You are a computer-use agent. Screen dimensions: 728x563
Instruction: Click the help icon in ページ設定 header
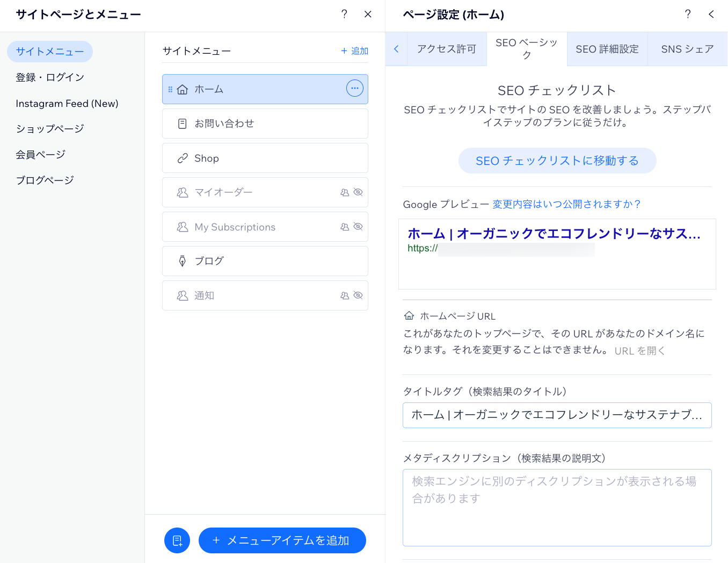tap(688, 15)
